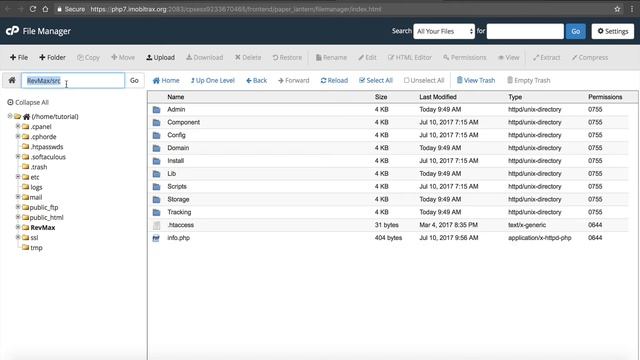Viewport: 640px width, 360px height.
Task: Collapse the /home/tutorial root tree node
Action: 10,116
